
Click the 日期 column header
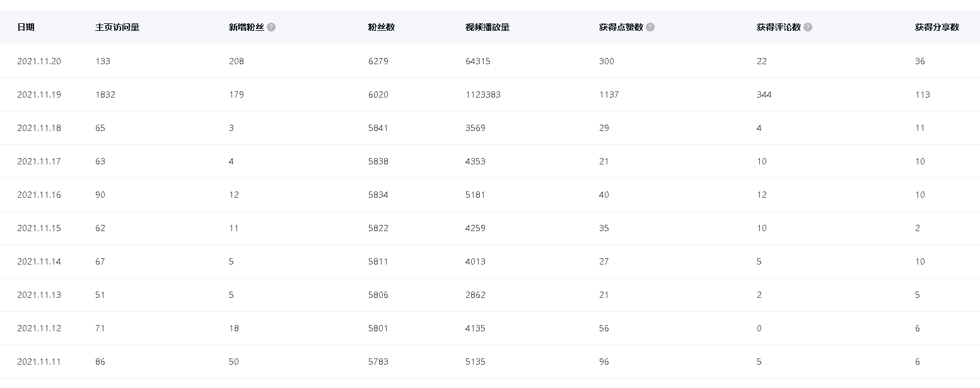(x=26, y=28)
